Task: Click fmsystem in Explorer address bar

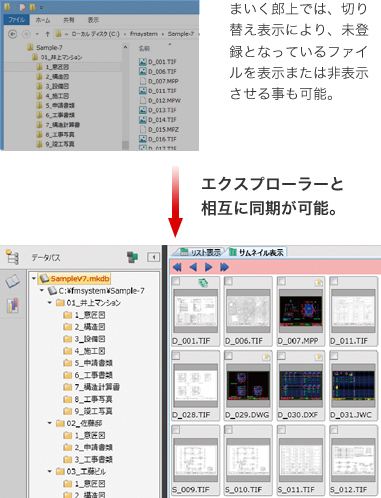Action: point(144,34)
